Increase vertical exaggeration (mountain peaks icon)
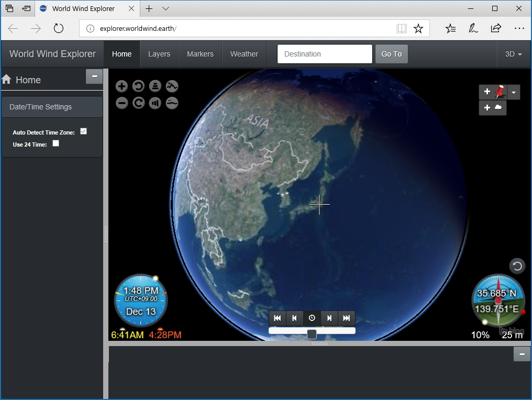This screenshot has width=532, height=400. [172, 86]
